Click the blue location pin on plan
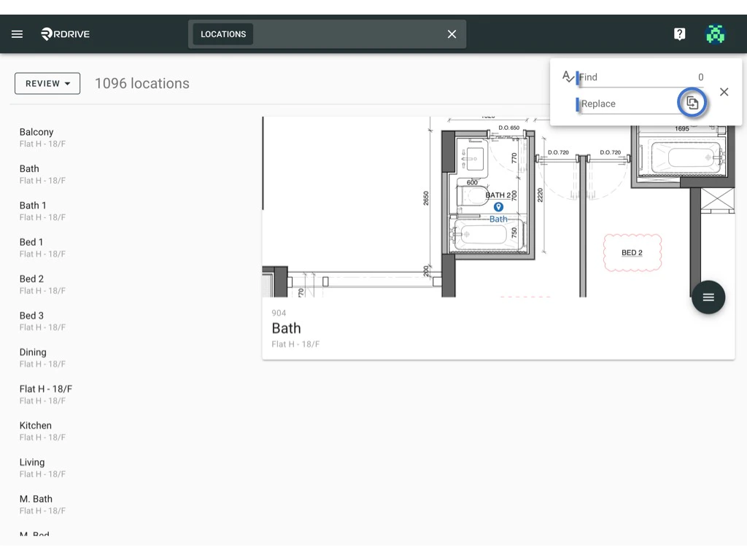The height and width of the screenshot is (560, 747). [x=498, y=206]
